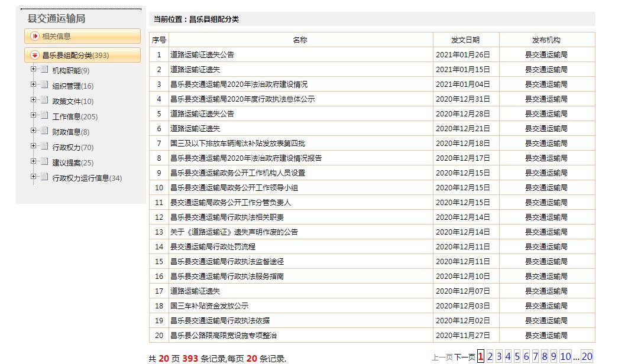Open 昌乐县公路限高限宽设施专项整治 entry
The image size is (628, 364).
click(x=224, y=336)
